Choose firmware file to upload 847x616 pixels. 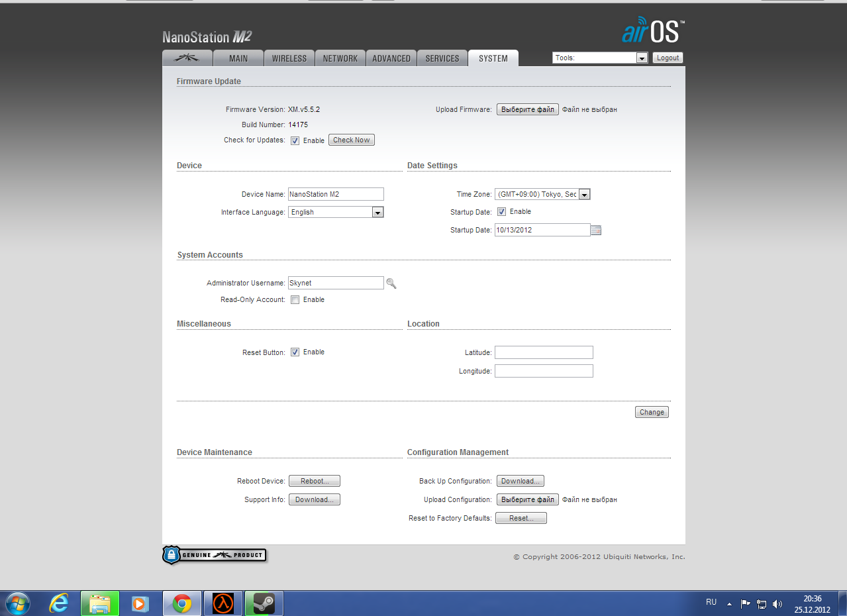tap(528, 109)
